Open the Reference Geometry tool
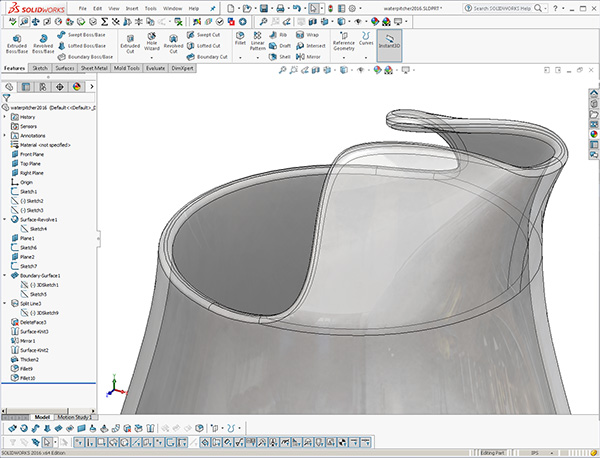600x458 pixels. click(x=344, y=41)
